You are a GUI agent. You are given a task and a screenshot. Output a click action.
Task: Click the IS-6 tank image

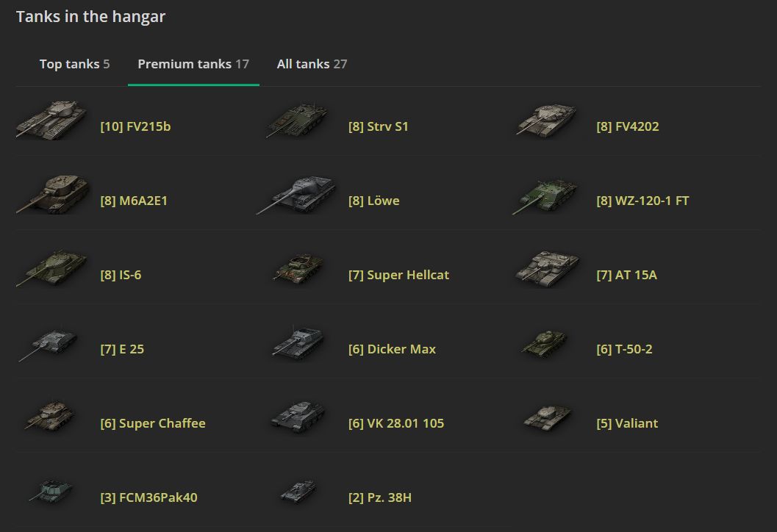[x=51, y=267]
